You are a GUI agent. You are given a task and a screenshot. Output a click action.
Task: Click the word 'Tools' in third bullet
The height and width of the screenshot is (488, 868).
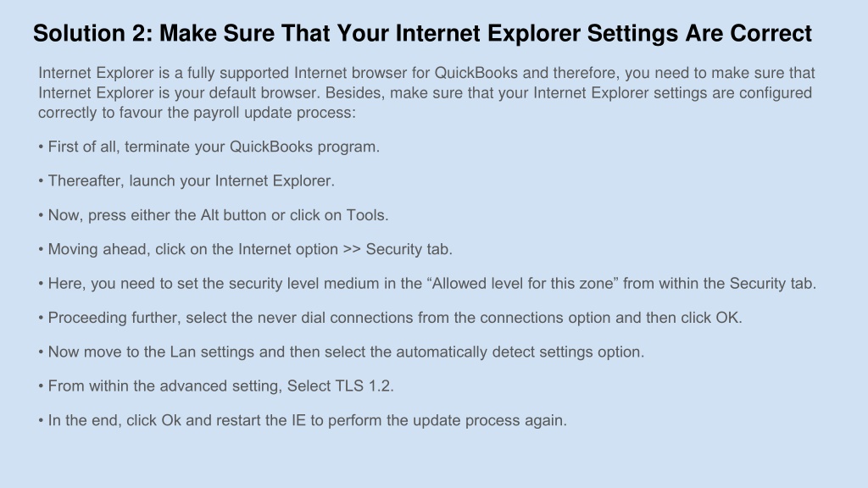(365, 215)
